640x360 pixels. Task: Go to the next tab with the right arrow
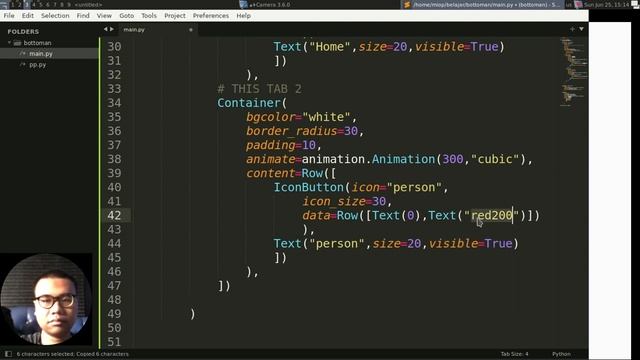pyautogui.click(x=112, y=29)
